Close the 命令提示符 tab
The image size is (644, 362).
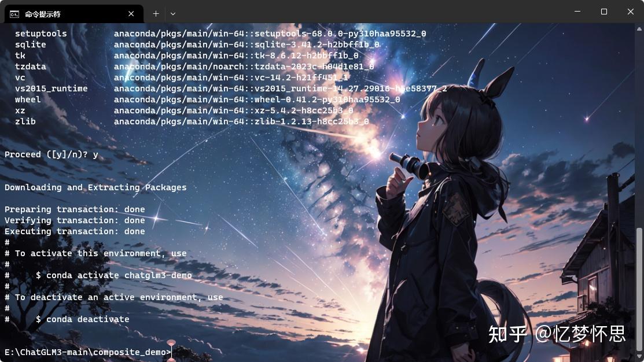coord(131,13)
